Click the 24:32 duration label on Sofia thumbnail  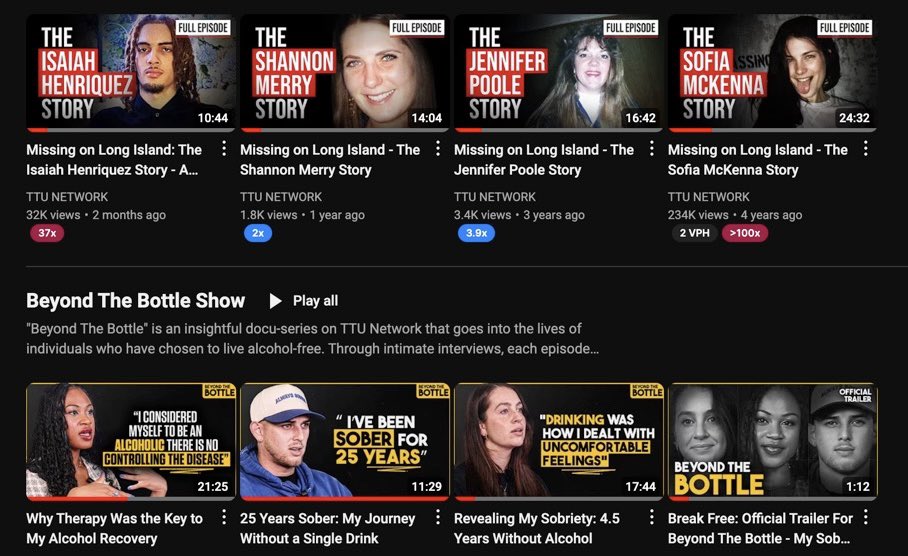click(x=854, y=118)
